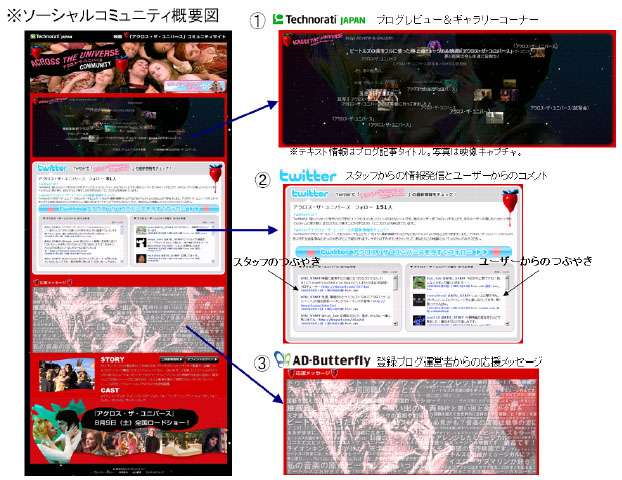Click the large Technorati JAPAN logo beside section one
622x480 pixels.
[319, 19]
